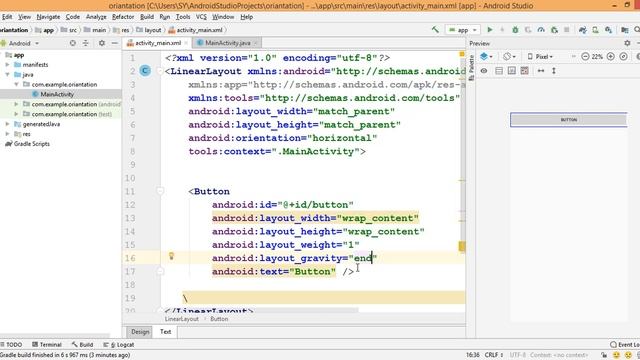
Task: Click the Sync Project with Gradle icon
Action: (x=582, y=30)
